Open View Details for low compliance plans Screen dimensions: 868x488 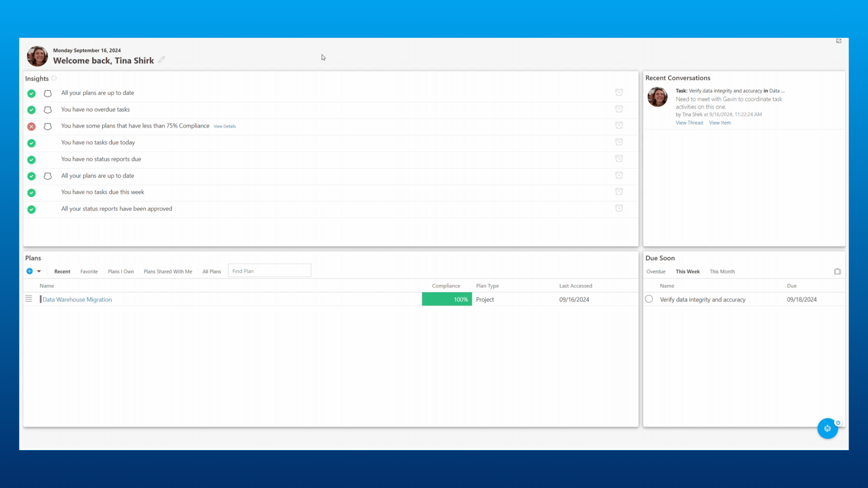click(225, 127)
